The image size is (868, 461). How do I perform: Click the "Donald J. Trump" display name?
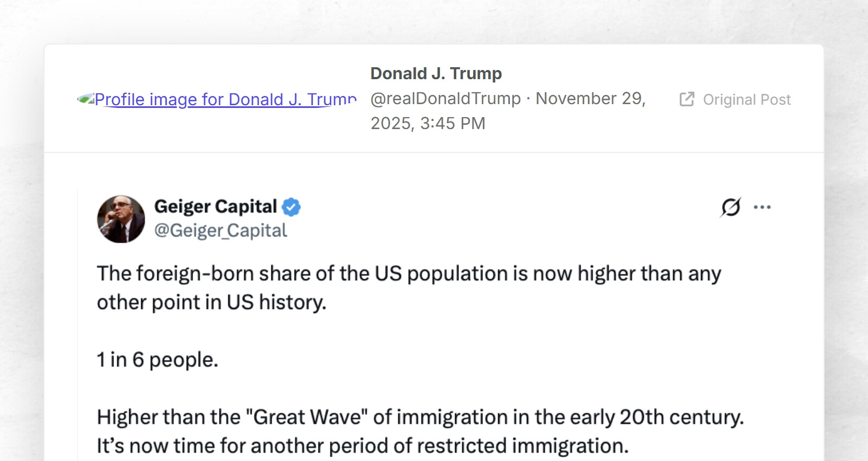point(436,73)
